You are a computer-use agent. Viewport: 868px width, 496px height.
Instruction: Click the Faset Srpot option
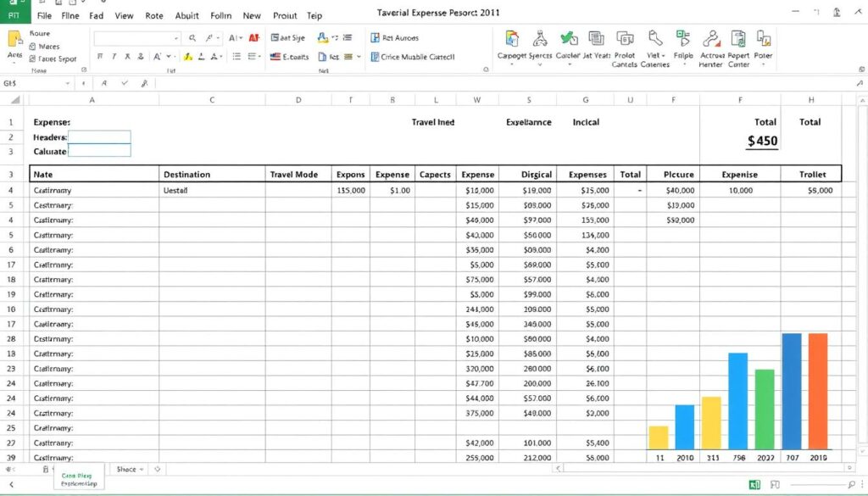point(53,59)
